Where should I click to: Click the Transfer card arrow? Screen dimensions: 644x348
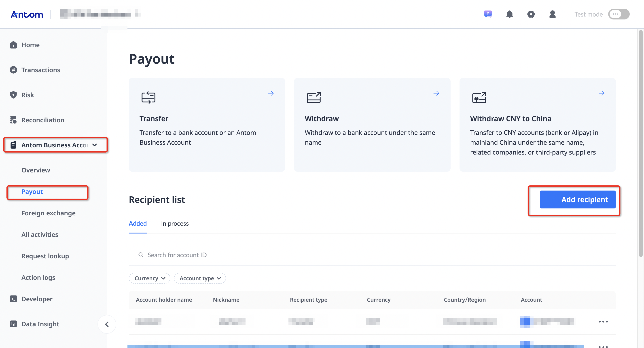271,93
